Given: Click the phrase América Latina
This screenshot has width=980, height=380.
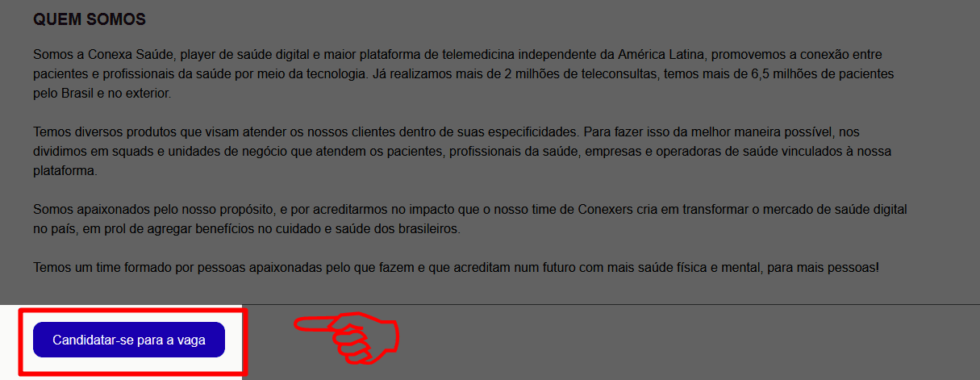Looking at the screenshot, I should pyautogui.click(x=661, y=56).
